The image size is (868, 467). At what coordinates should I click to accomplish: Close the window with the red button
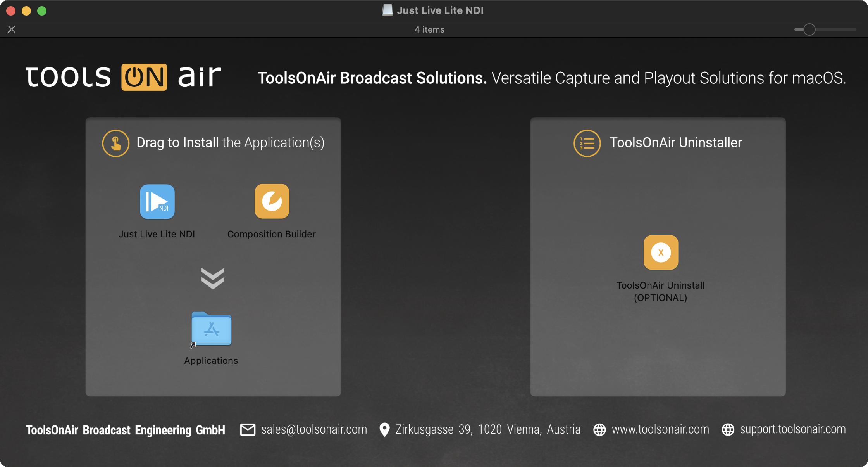pos(11,10)
